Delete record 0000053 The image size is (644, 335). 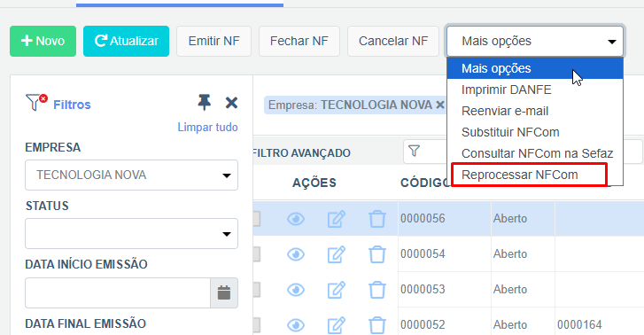[377, 290]
